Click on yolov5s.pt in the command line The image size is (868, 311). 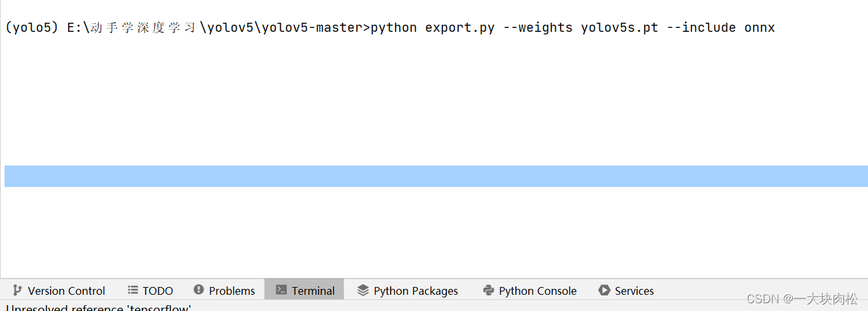(619, 27)
